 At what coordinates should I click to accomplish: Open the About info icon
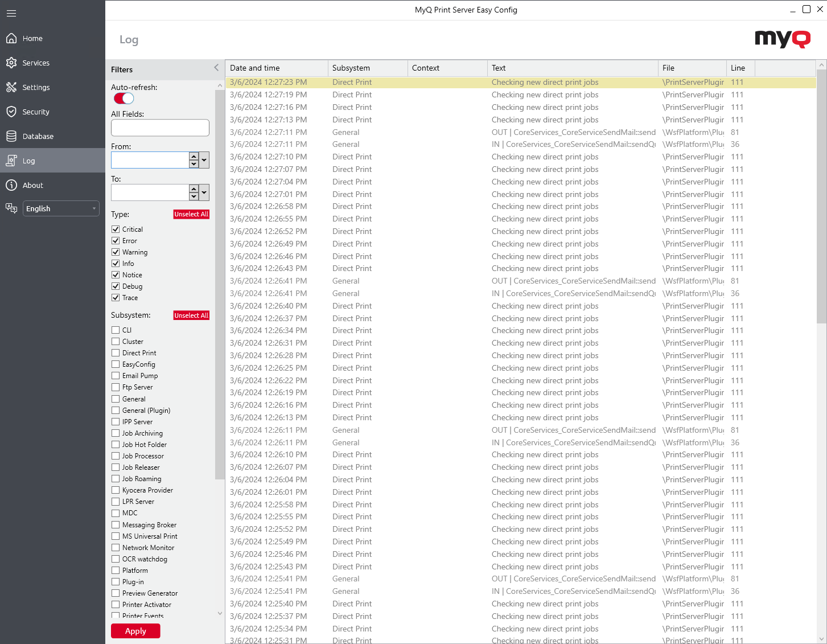[12, 185]
